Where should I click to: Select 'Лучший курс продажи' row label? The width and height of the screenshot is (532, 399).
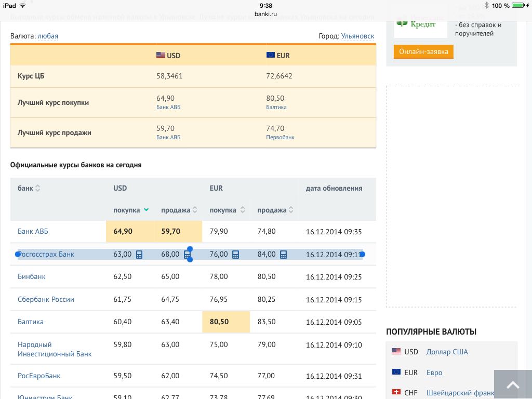coord(54,132)
